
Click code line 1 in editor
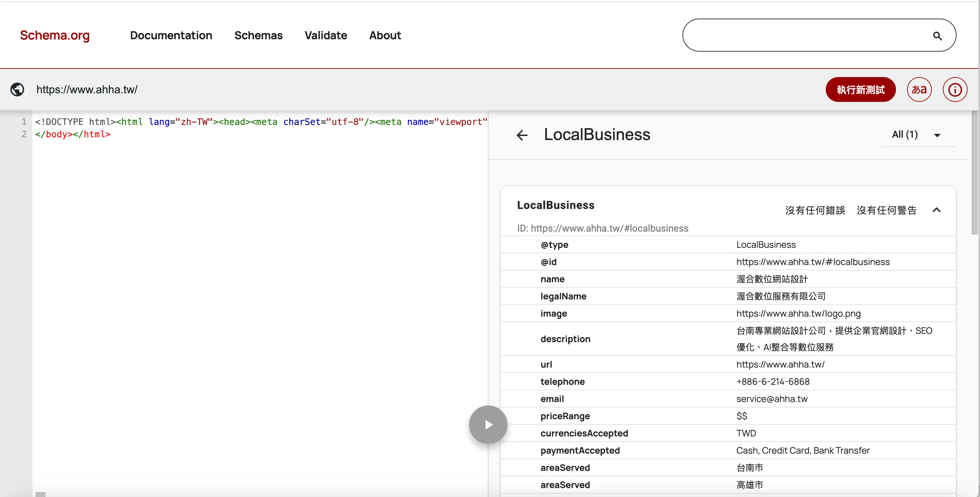[260, 122]
